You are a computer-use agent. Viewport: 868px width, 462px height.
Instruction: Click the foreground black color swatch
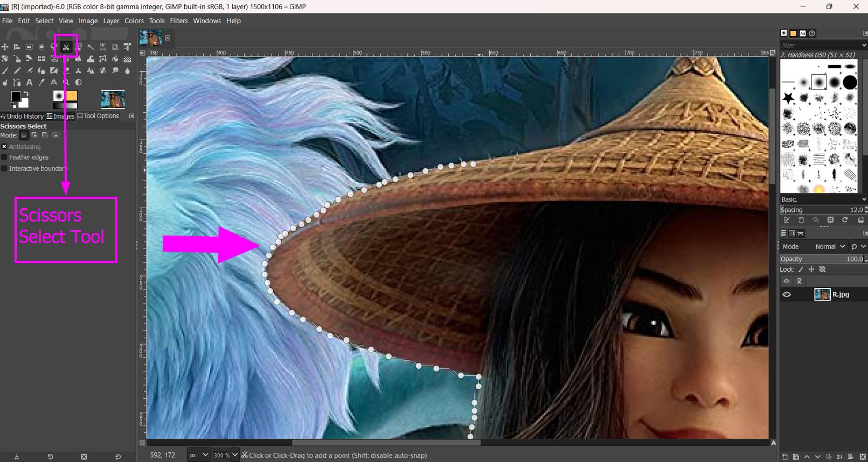(x=15, y=95)
